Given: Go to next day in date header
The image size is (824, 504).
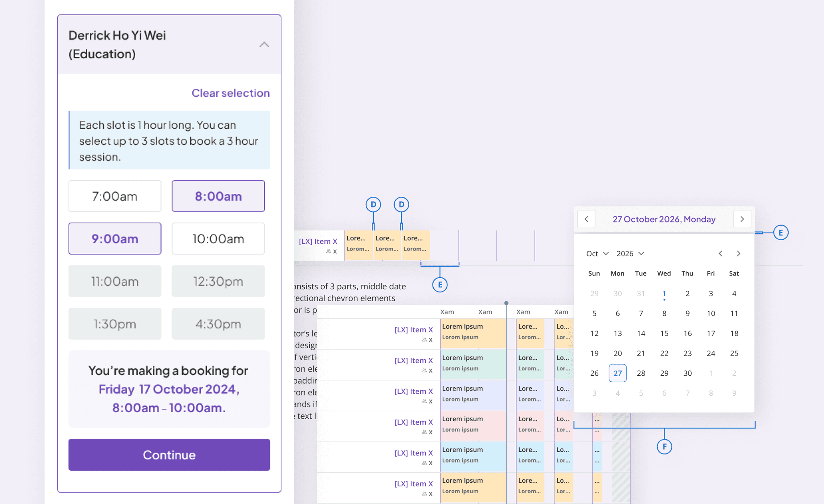Looking at the screenshot, I should tap(742, 219).
